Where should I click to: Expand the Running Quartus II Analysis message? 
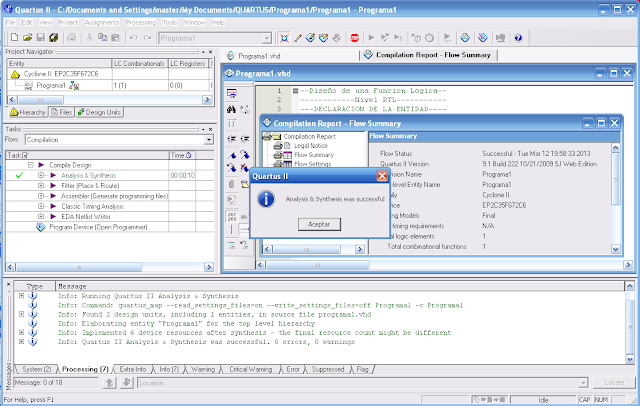point(21,296)
